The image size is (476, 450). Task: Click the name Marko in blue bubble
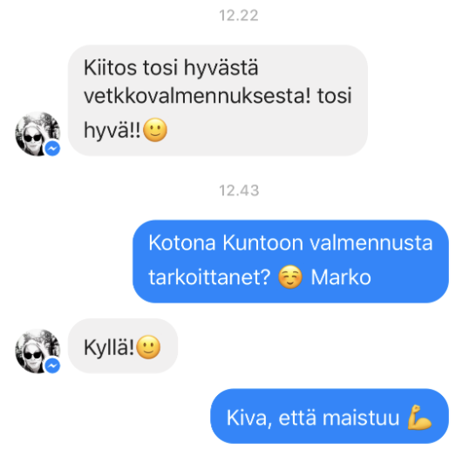tap(341, 277)
